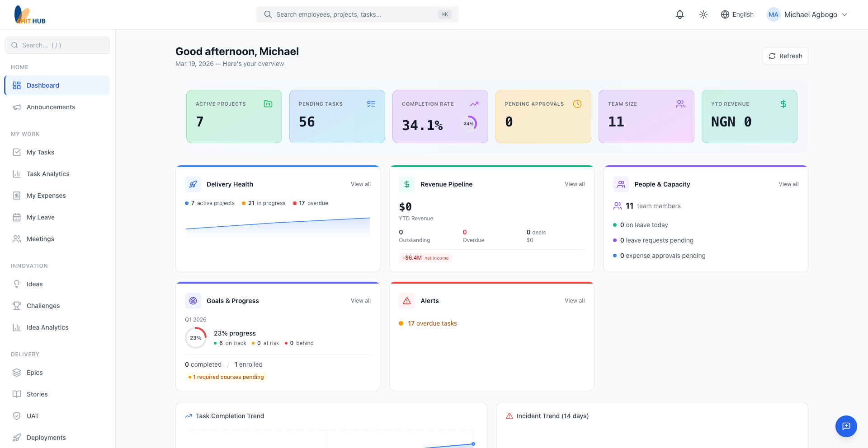
Task: Go to Announcements in the sidebar
Action: pyautogui.click(x=51, y=107)
